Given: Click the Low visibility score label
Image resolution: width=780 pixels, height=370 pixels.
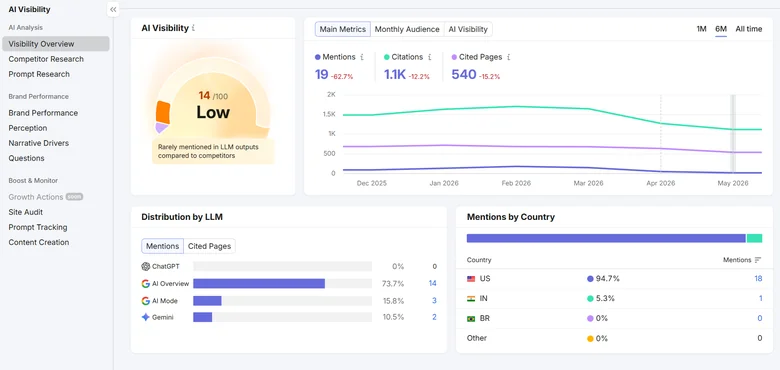Looking at the screenshot, I should (x=213, y=112).
